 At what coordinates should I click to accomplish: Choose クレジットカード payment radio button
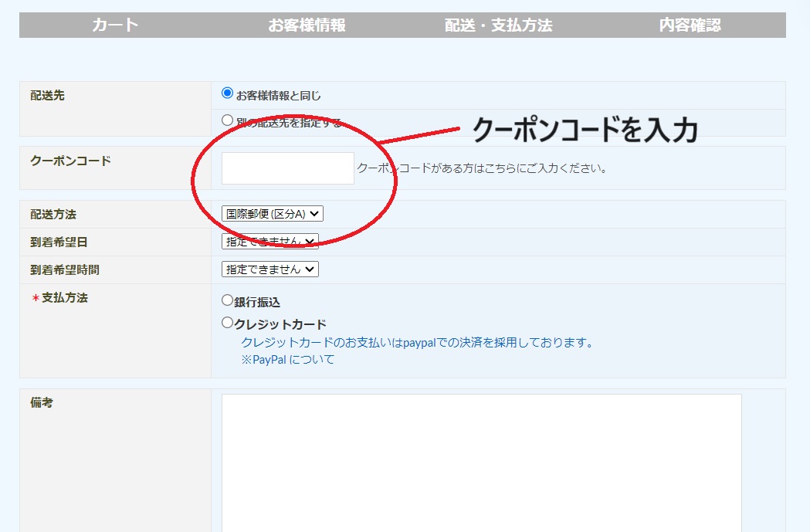[x=227, y=323]
